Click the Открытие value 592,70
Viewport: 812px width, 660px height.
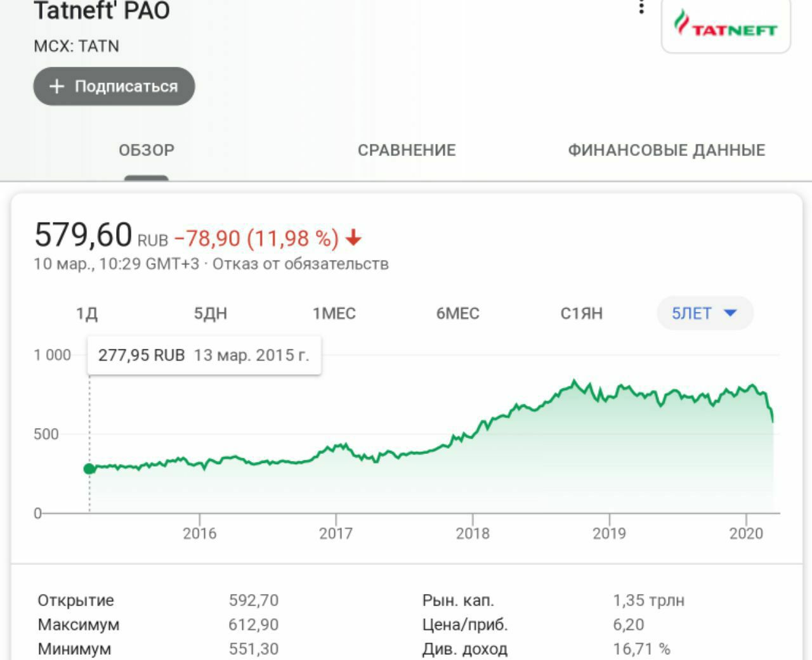(x=254, y=600)
